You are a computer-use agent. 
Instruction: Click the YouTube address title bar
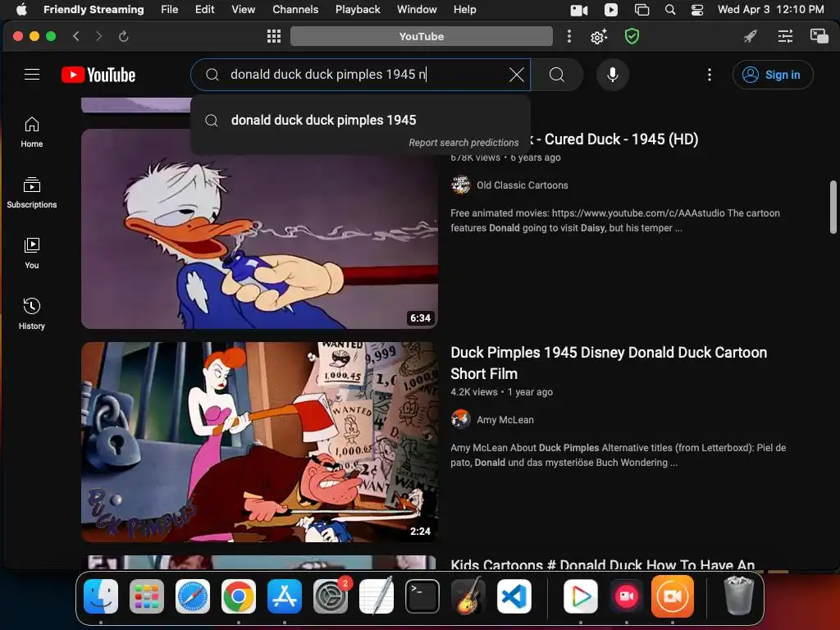pyautogui.click(x=421, y=36)
